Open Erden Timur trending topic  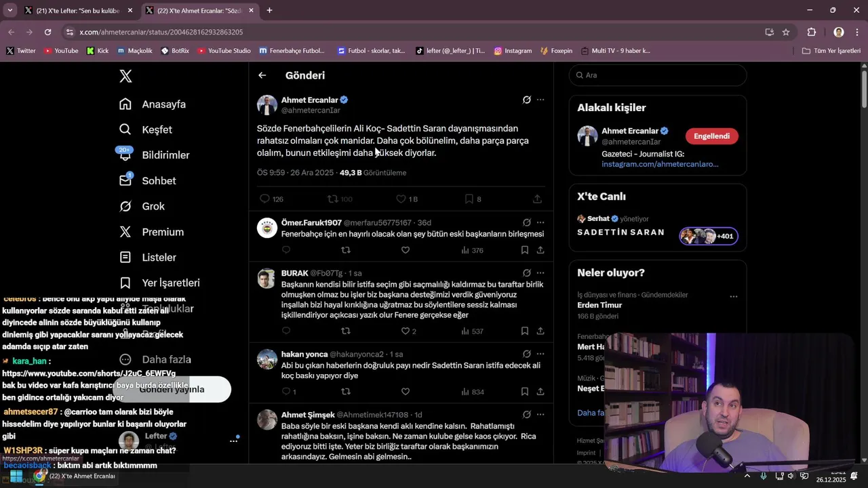599,305
